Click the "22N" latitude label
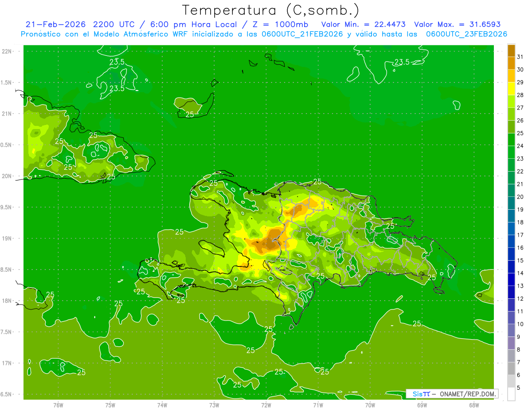 (7, 51)
